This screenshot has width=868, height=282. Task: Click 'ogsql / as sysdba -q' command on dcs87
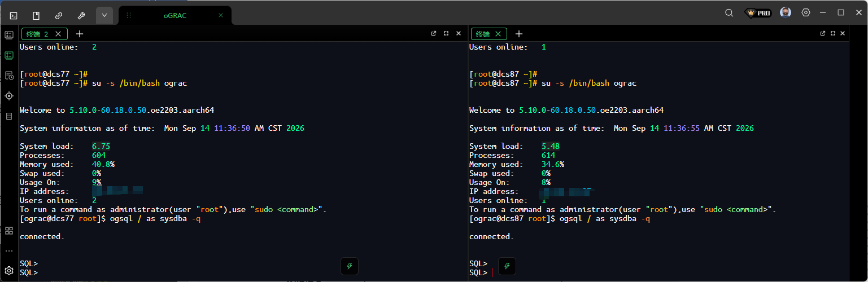tap(605, 219)
